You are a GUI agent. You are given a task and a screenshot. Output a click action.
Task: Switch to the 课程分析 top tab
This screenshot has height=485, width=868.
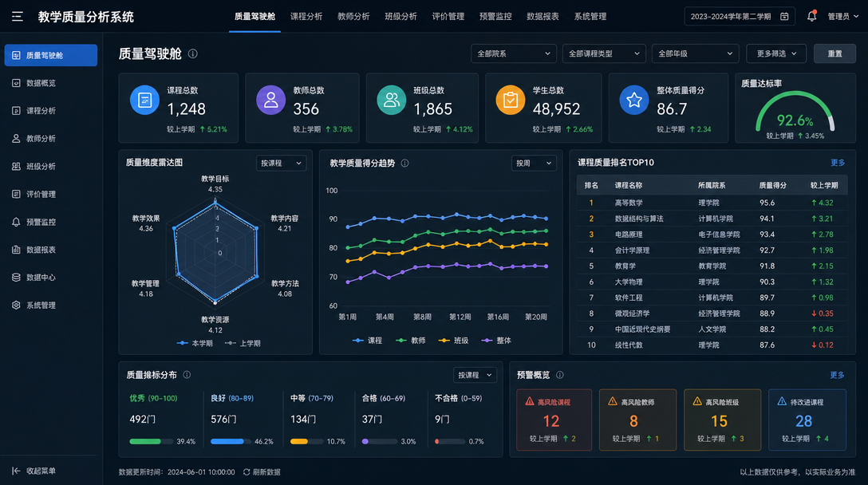(x=306, y=17)
